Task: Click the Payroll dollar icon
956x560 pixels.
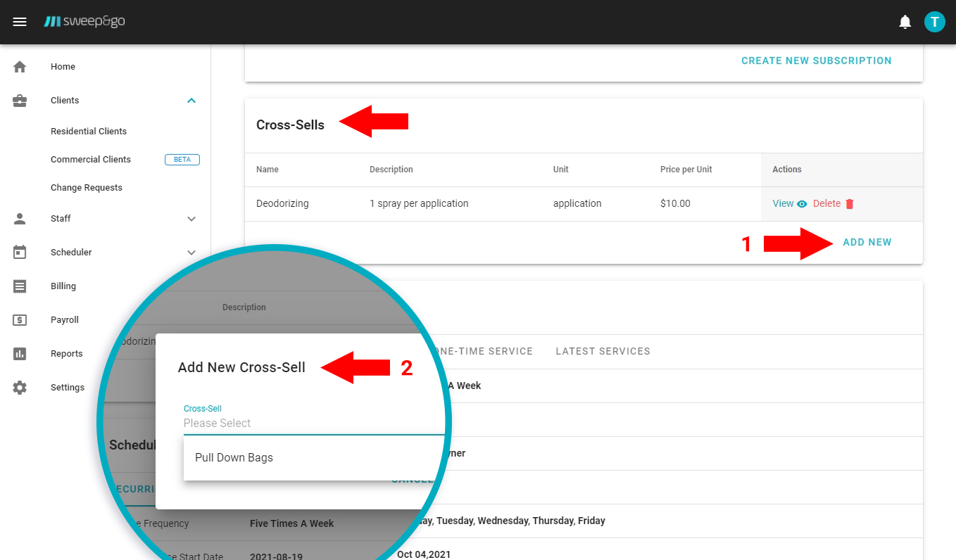Action: tap(20, 320)
